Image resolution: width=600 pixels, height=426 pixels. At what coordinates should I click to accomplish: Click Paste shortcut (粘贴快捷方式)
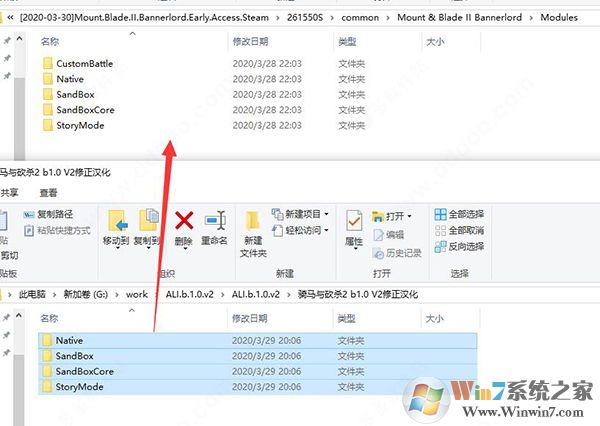(x=57, y=230)
